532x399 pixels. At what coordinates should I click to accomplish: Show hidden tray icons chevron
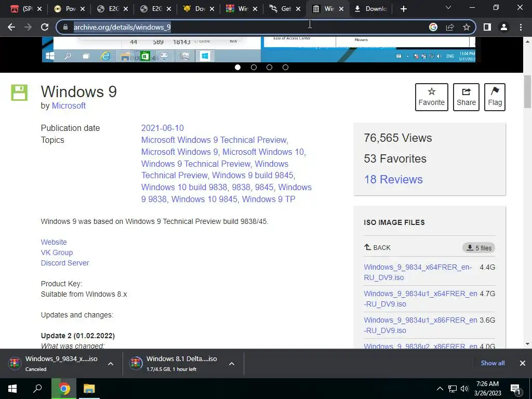pyautogui.click(x=440, y=389)
